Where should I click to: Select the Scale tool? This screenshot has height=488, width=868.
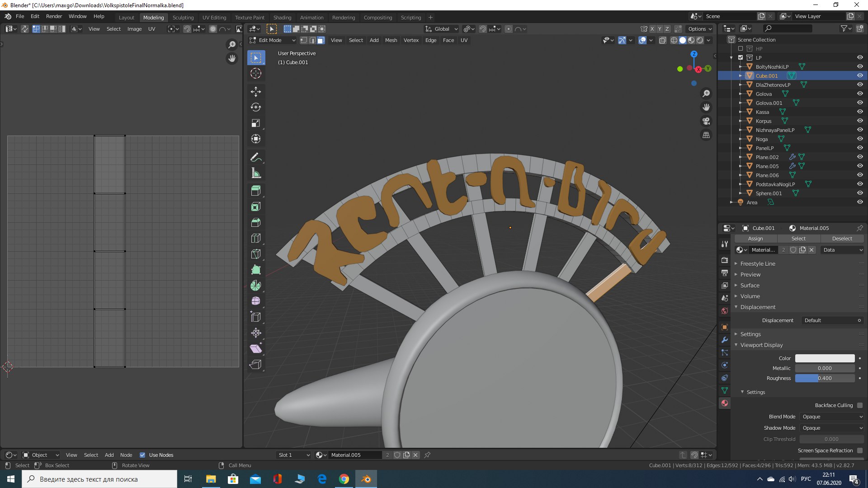click(x=256, y=123)
